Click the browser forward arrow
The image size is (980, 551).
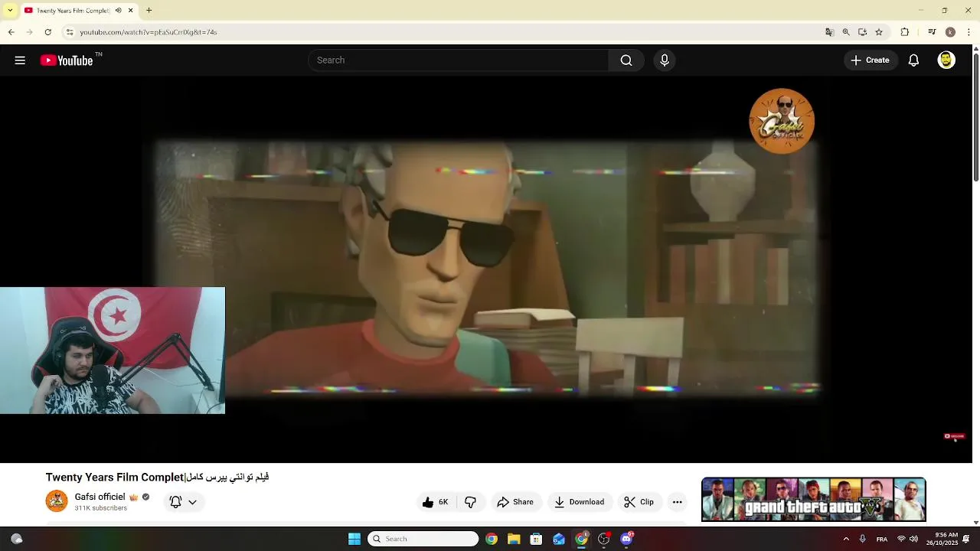click(29, 32)
